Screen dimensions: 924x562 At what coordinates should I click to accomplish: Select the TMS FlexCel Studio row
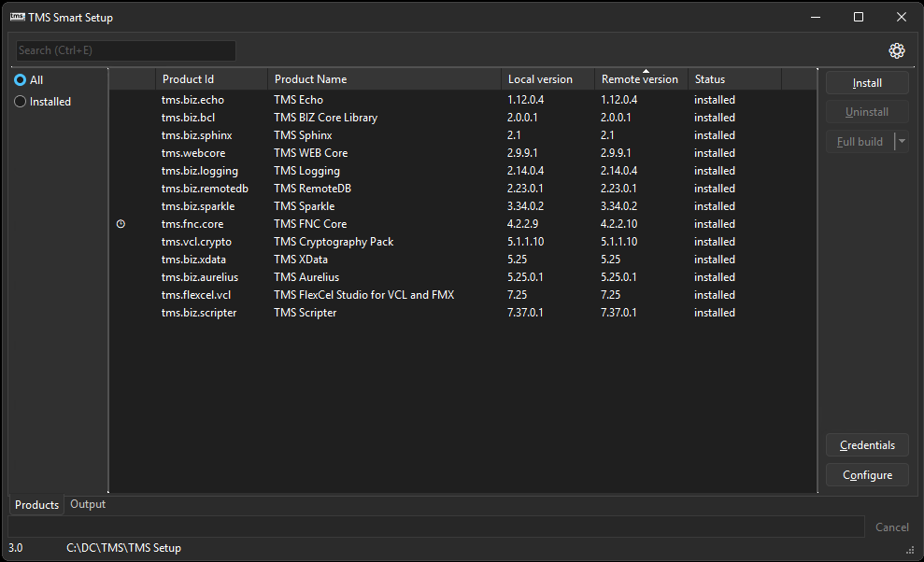coord(364,295)
